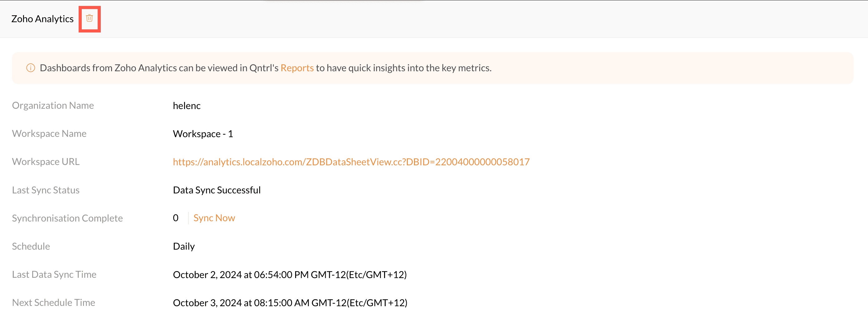Open the Workspace URL analytics link
Viewport: 868px width, 329px height.
[x=351, y=162]
